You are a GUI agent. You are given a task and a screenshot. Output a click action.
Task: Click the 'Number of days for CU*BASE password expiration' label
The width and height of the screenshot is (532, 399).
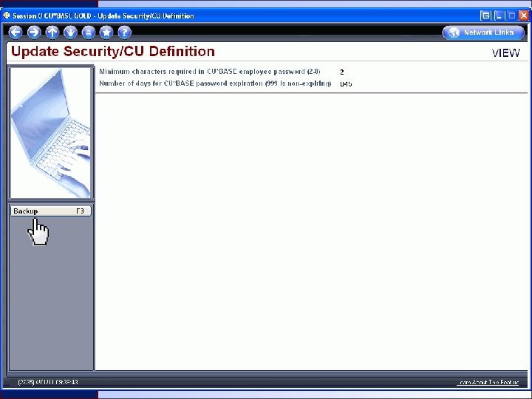pos(215,83)
